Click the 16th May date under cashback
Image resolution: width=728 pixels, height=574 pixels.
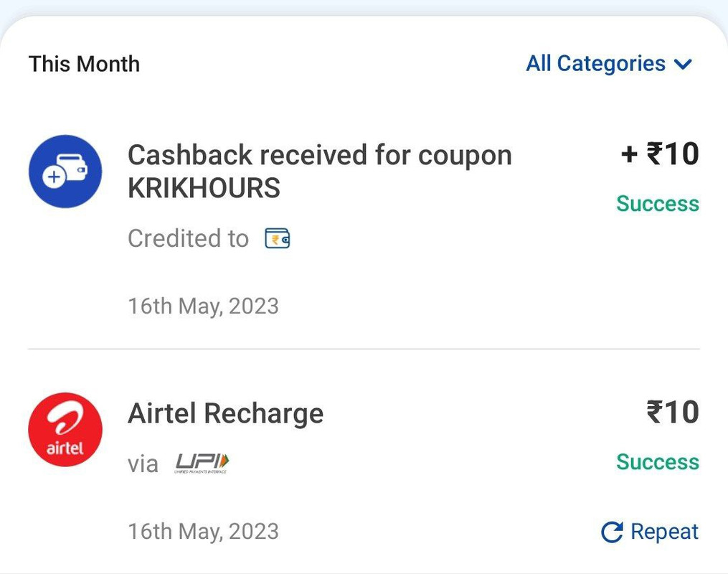coord(204,306)
